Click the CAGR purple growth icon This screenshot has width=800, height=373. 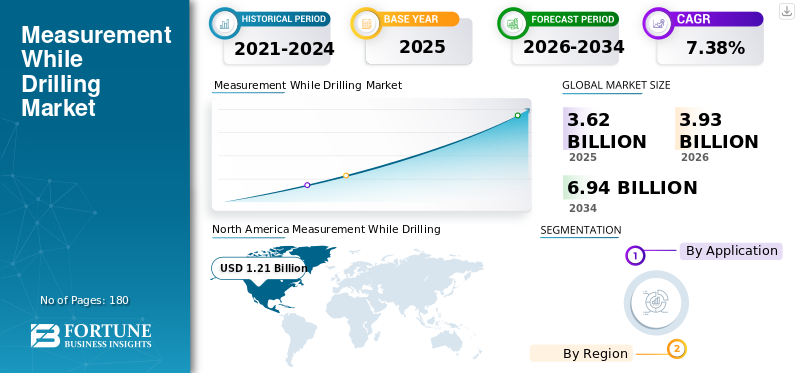tap(658, 23)
